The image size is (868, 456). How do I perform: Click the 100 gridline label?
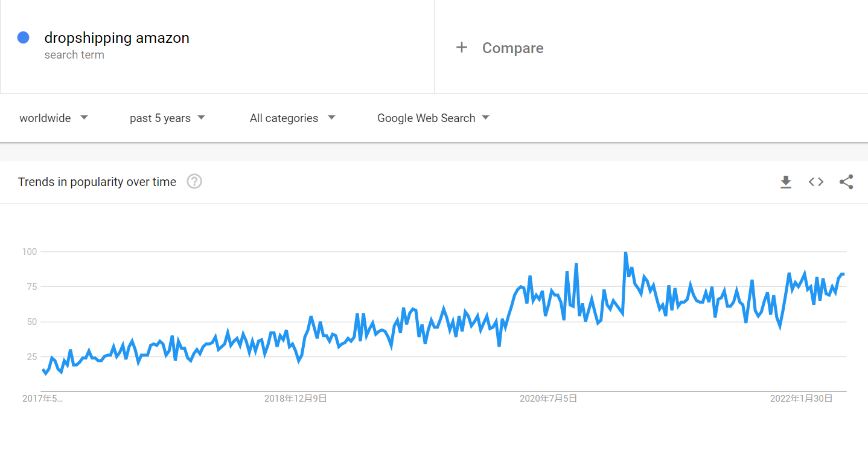point(29,251)
